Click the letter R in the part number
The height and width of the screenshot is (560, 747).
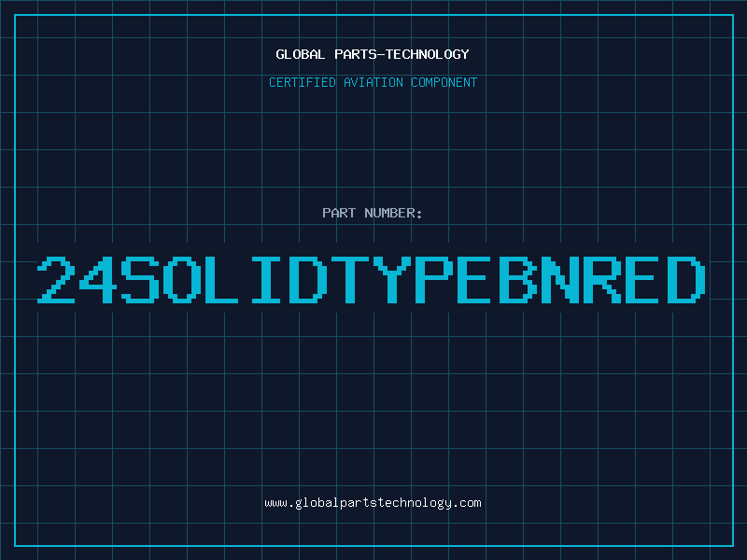pyautogui.click(x=603, y=280)
